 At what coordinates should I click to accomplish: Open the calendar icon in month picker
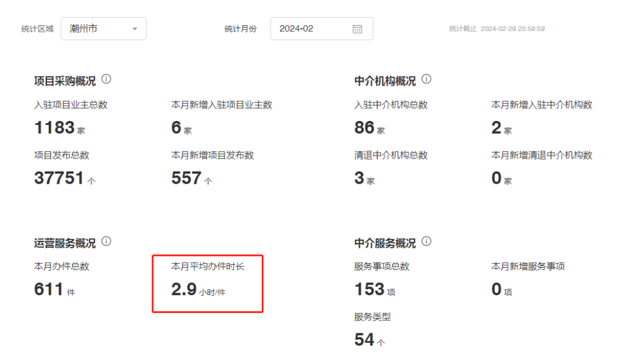click(x=357, y=29)
